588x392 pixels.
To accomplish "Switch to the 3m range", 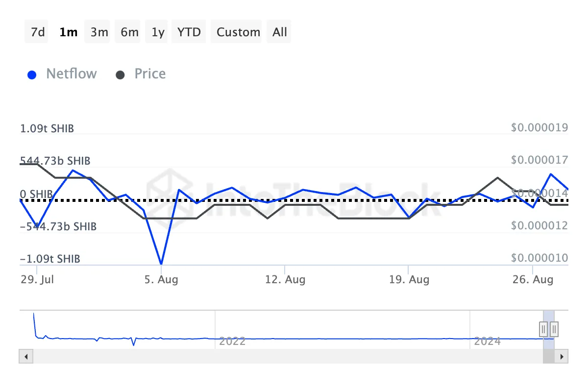I will tap(99, 32).
